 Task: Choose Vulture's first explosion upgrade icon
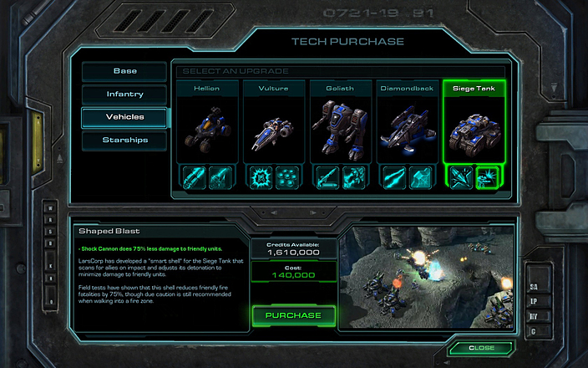[261, 177]
